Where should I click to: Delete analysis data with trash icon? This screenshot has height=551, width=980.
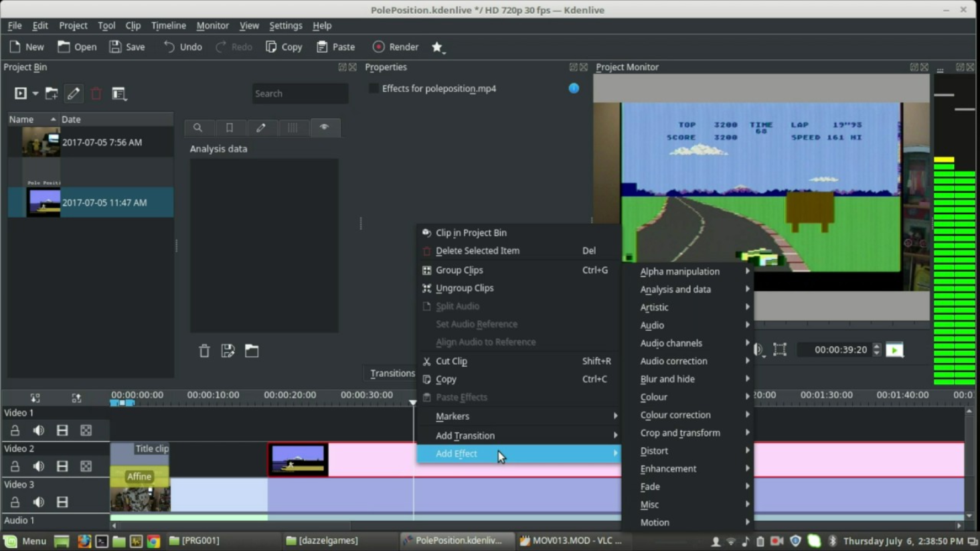click(204, 351)
